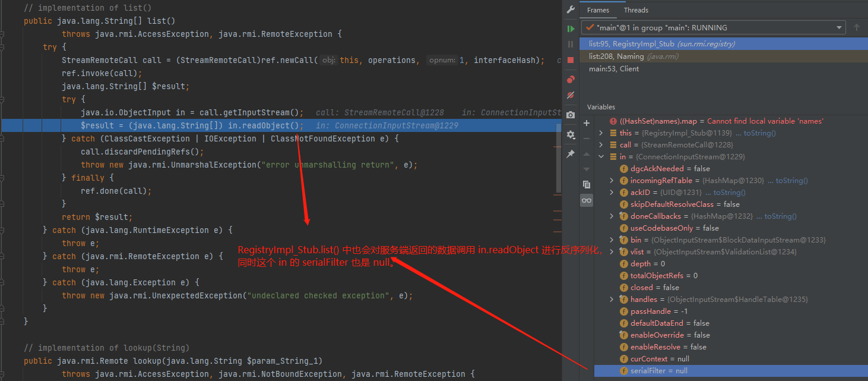868x381 pixels.
Task: Click the Variables panel header label
Action: [601, 107]
